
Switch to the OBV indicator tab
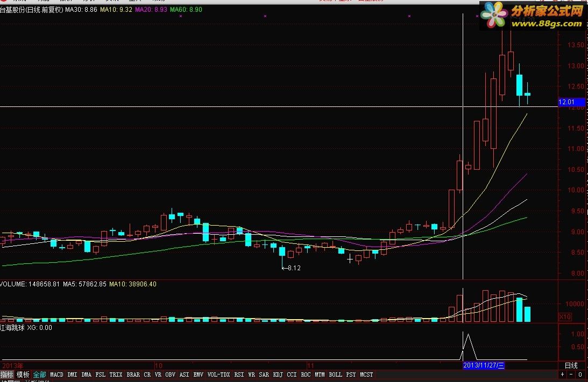(x=170, y=374)
